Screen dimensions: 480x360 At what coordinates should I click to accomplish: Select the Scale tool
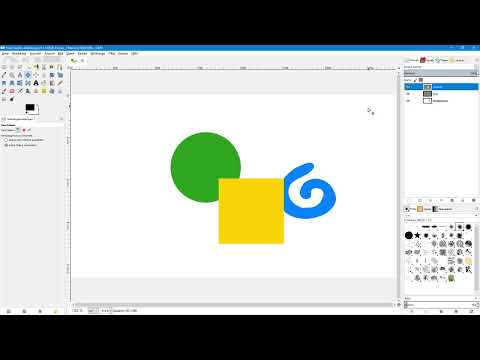click(60, 75)
